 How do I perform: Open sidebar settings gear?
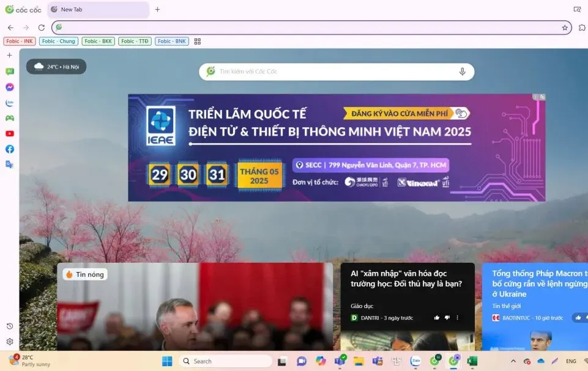[10, 342]
